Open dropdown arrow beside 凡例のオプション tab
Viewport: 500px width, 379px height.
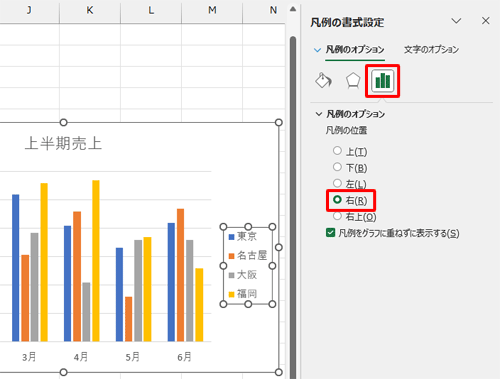[317, 50]
